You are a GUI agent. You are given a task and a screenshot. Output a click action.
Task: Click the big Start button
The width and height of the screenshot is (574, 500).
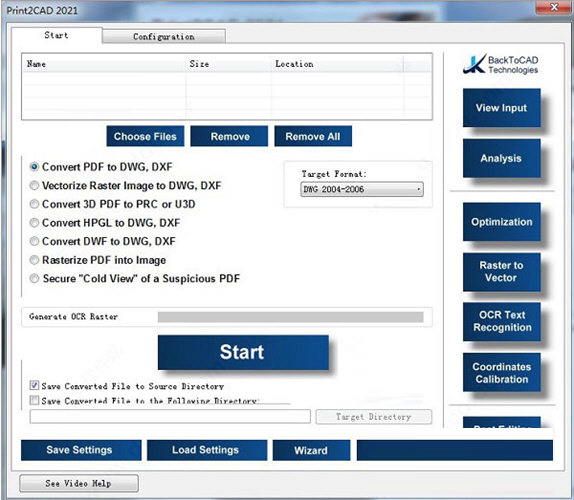point(243,352)
